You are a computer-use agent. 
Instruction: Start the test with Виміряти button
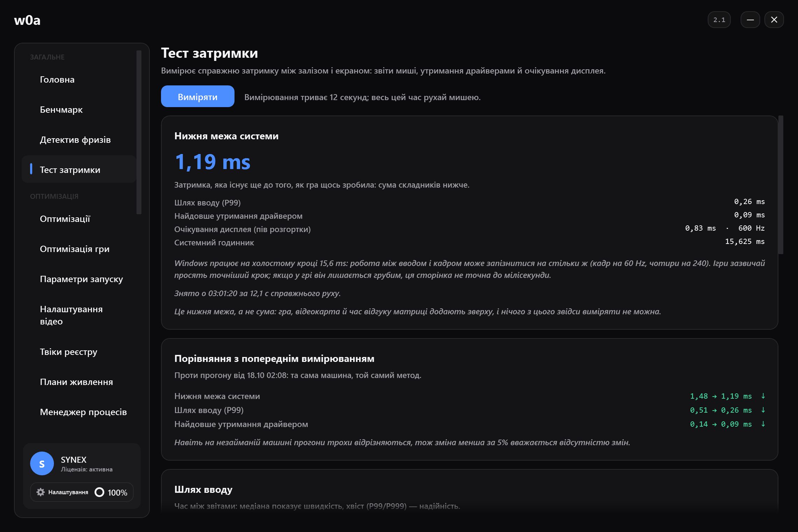click(198, 96)
